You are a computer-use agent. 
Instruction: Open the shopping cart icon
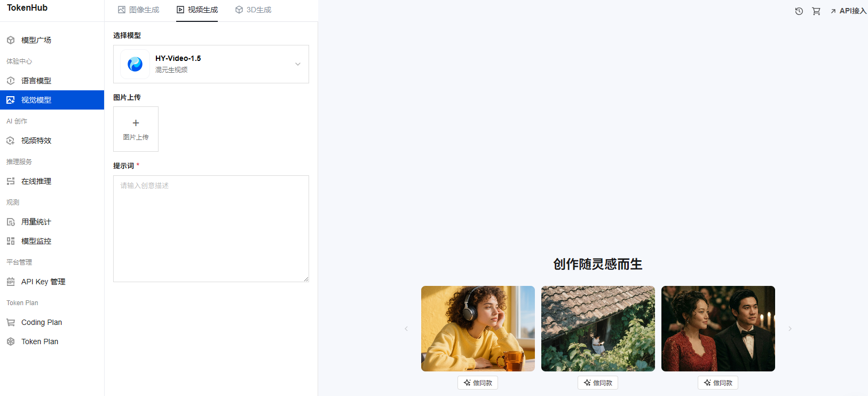(x=816, y=11)
